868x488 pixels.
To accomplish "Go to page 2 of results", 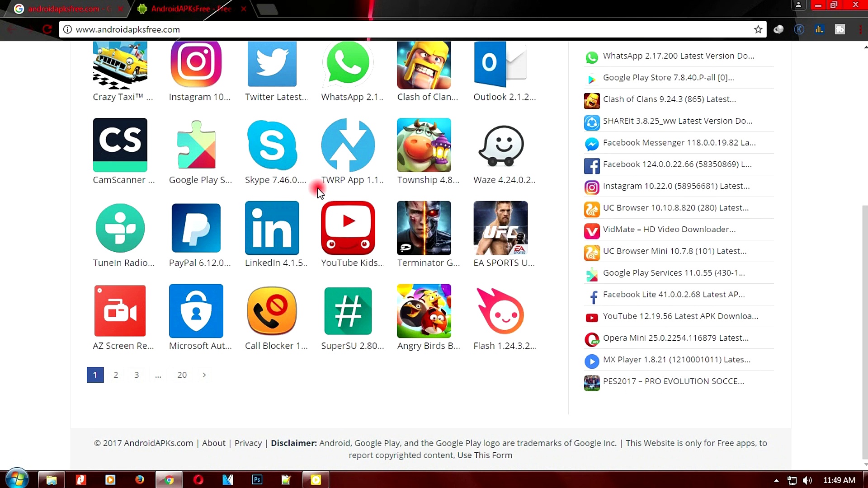I will [x=116, y=375].
